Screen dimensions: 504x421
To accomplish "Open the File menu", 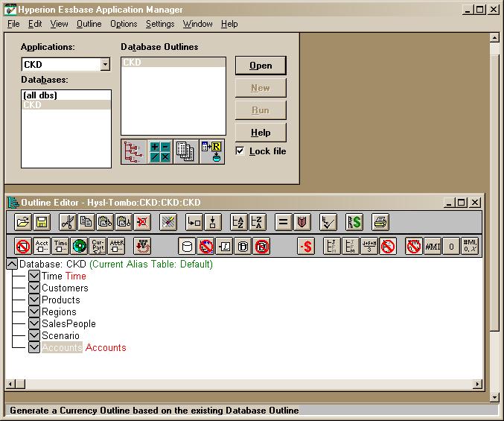I will 13,24.
